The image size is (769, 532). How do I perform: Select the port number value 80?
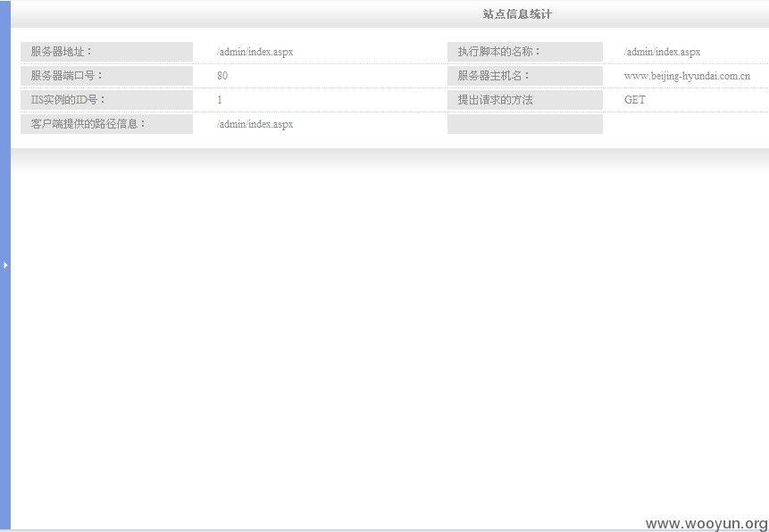coord(222,76)
